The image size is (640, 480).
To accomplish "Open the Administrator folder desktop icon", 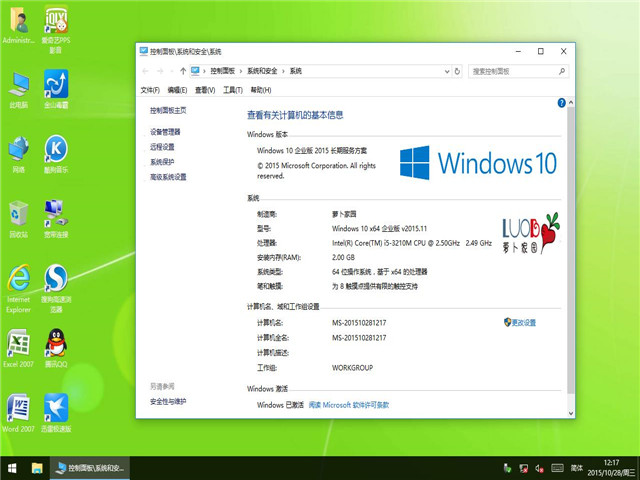I will point(18,25).
